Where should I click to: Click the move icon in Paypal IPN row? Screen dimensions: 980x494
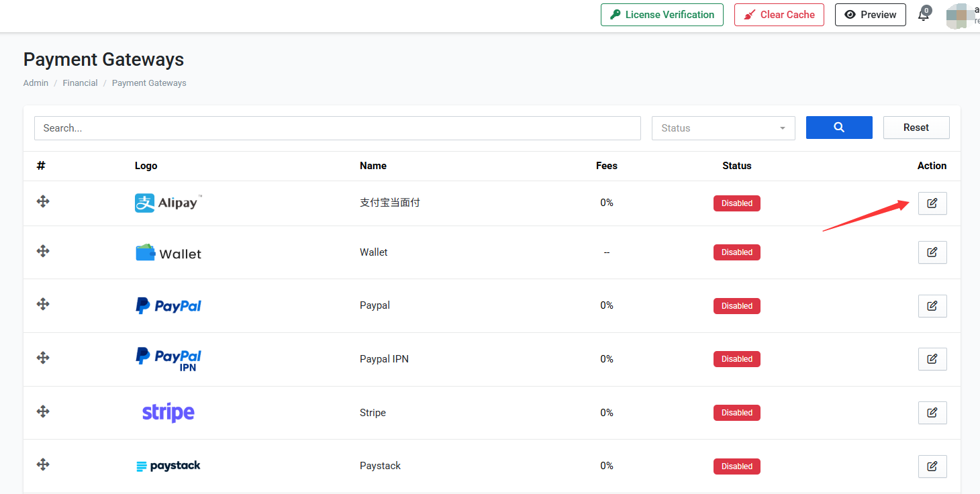click(43, 358)
